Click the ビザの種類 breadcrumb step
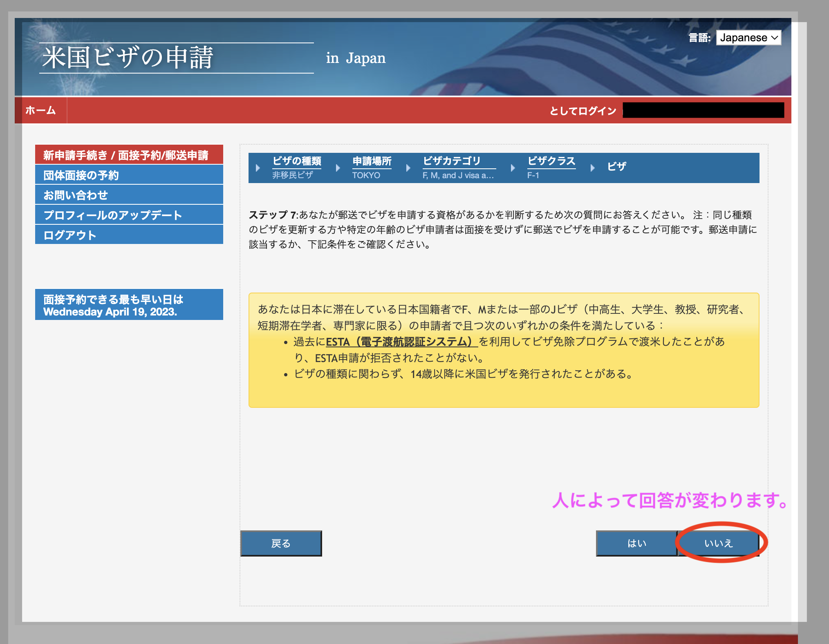829x644 pixels. [297, 161]
